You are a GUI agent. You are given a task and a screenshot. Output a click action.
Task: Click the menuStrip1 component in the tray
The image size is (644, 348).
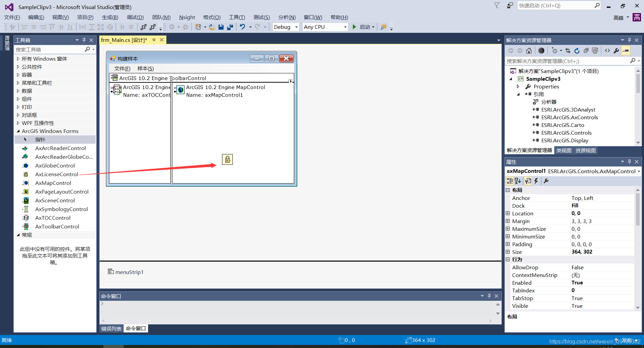(126, 272)
